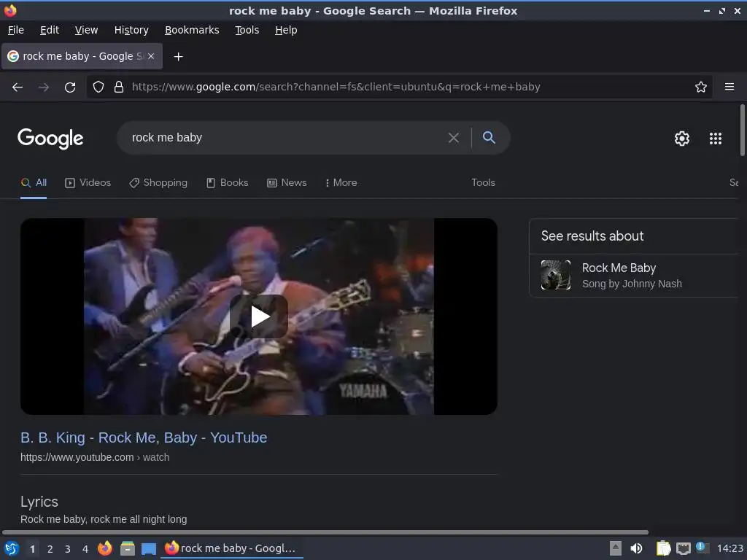This screenshot has width=747, height=560.
Task: Bookmark this page with the star
Action: coord(701,87)
